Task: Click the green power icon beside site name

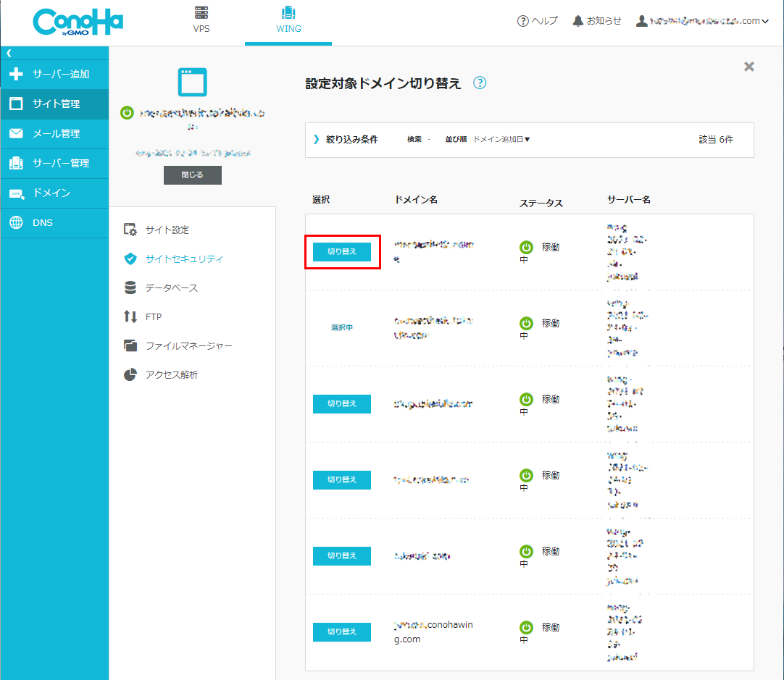Action: (127, 113)
